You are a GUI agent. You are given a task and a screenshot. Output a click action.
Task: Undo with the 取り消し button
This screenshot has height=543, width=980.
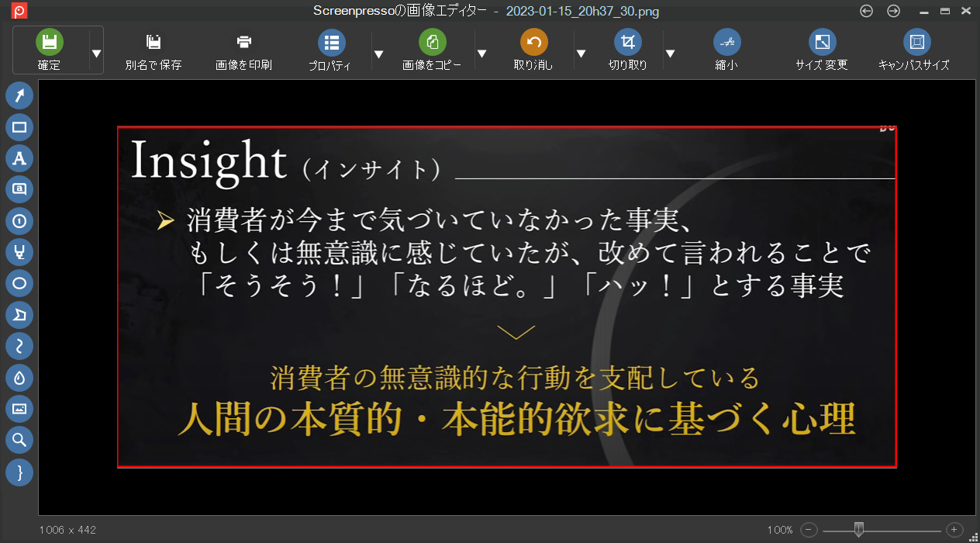point(533,50)
